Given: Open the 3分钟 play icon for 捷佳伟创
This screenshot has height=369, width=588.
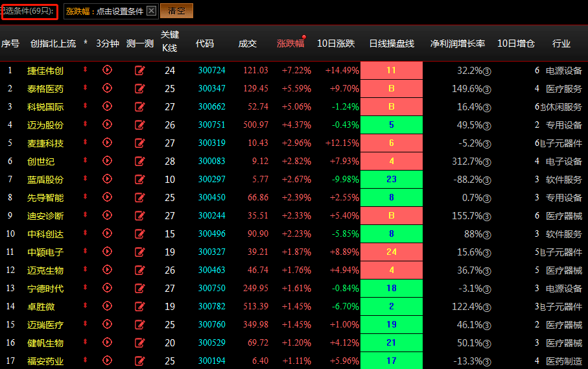Looking at the screenshot, I should pos(107,70).
